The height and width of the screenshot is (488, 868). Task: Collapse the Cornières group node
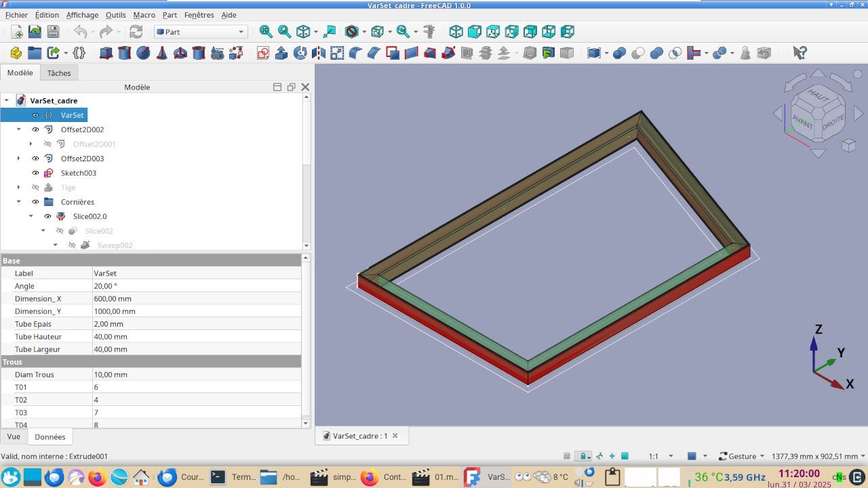click(19, 202)
